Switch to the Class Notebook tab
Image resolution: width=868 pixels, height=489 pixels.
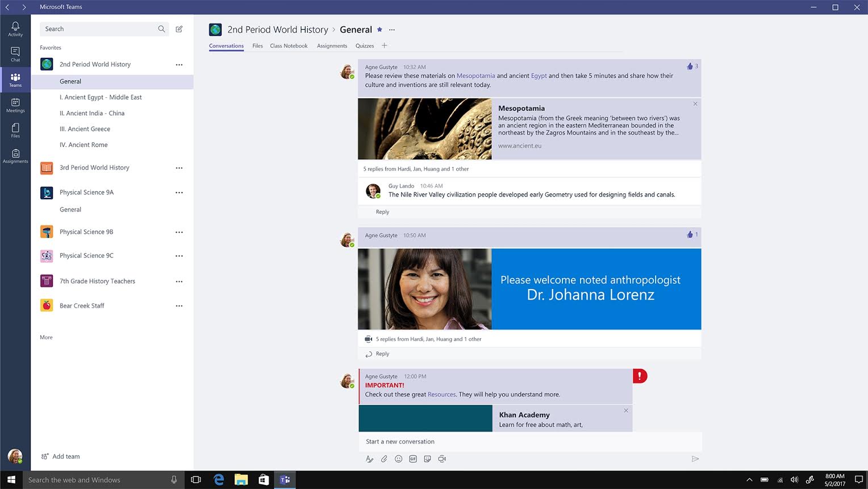[289, 46]
